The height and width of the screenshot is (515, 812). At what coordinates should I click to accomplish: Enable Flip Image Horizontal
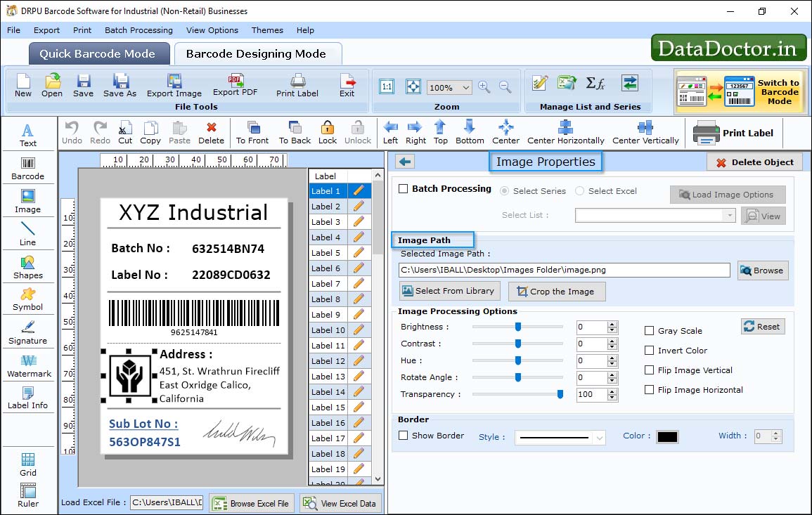coord(649,390)
